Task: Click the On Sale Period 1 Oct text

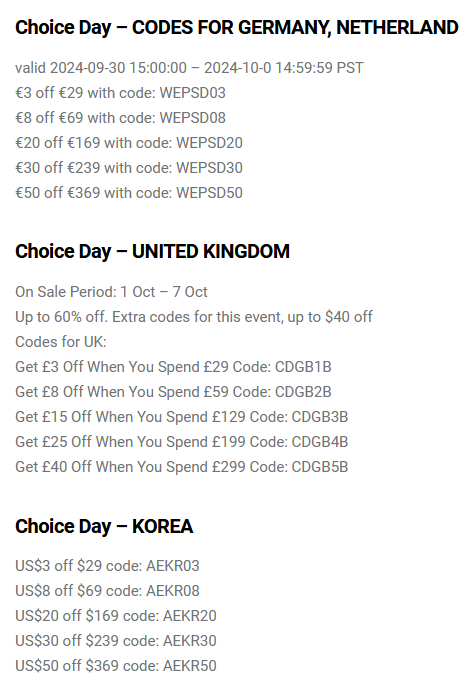Action: [x=111, y=292]
